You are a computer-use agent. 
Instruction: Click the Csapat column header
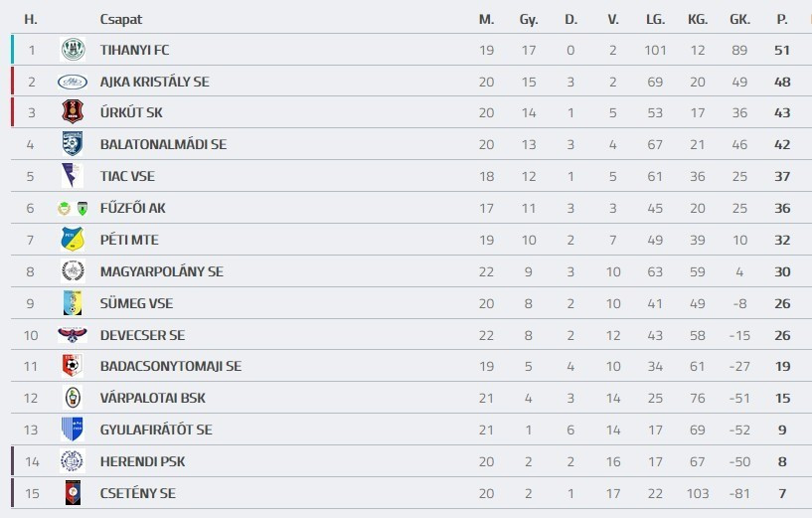tap(120, 19)
